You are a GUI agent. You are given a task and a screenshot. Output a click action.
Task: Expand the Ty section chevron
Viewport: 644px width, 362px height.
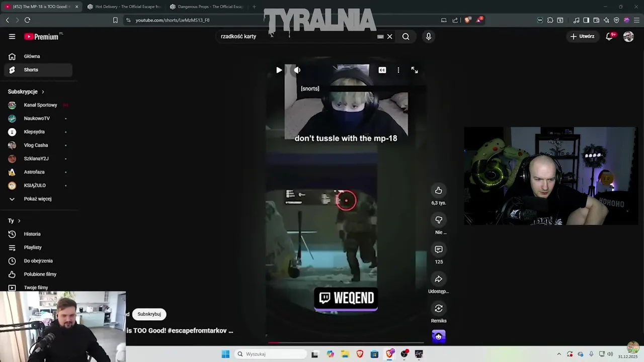(19, 221)
